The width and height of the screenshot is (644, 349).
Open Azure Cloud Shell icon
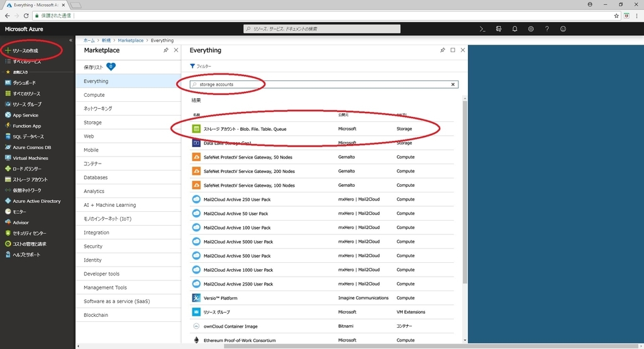point(482,29)
